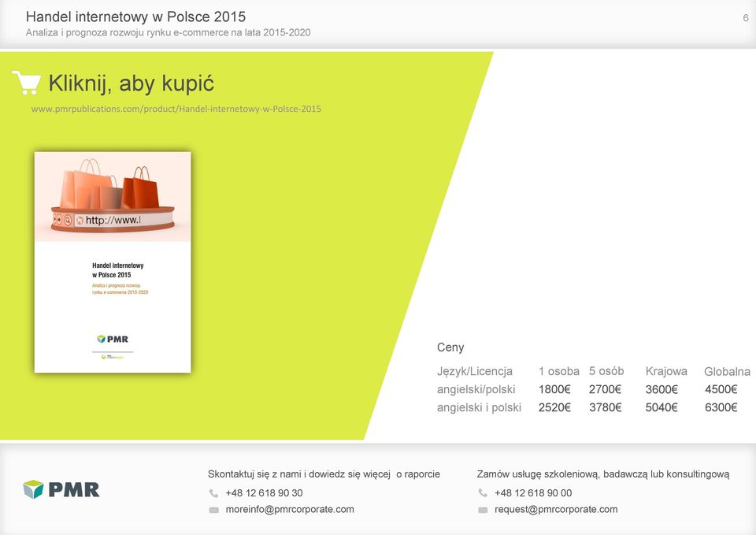Open the pmrpublications.com product link

[176, 109]
